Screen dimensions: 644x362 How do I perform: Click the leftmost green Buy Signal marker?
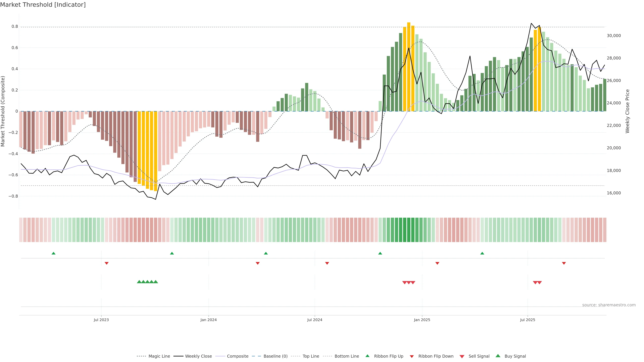click(139, 282)
